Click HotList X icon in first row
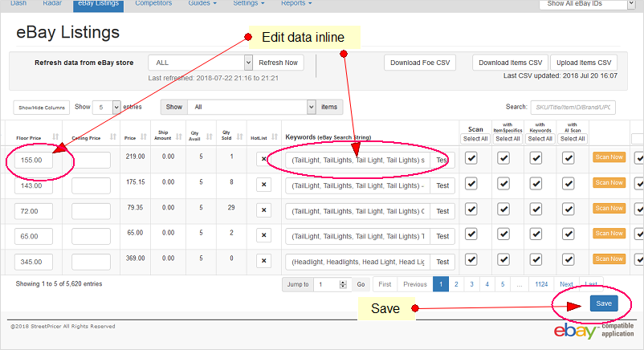The height and width of the screenshot is (350, 644). click(x=263, y=160)
